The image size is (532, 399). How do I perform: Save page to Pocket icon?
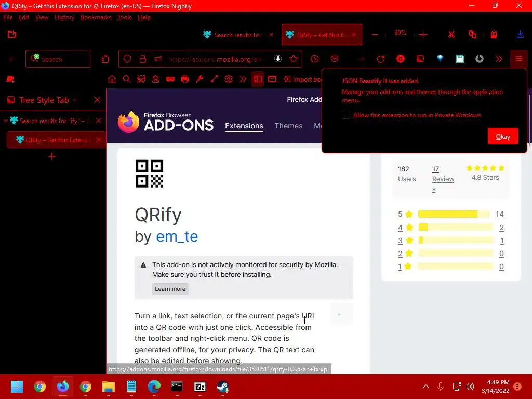coord(335,59)
